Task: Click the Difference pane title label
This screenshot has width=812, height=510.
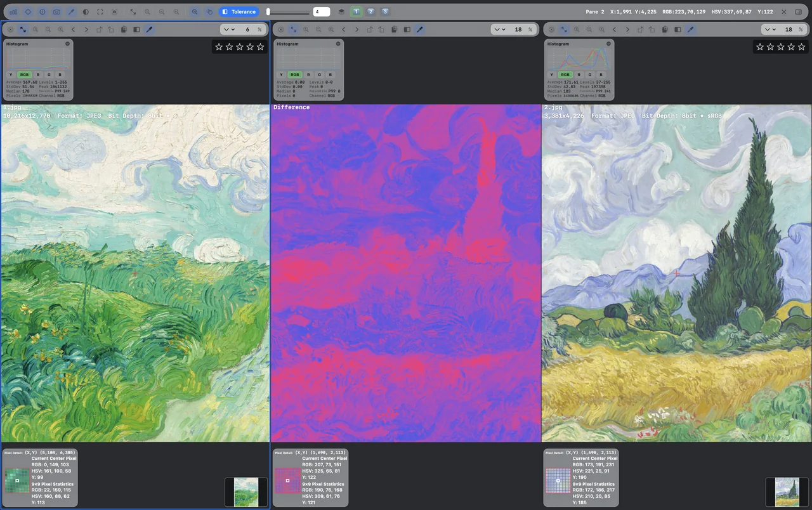Action: (x=292, y=107)
